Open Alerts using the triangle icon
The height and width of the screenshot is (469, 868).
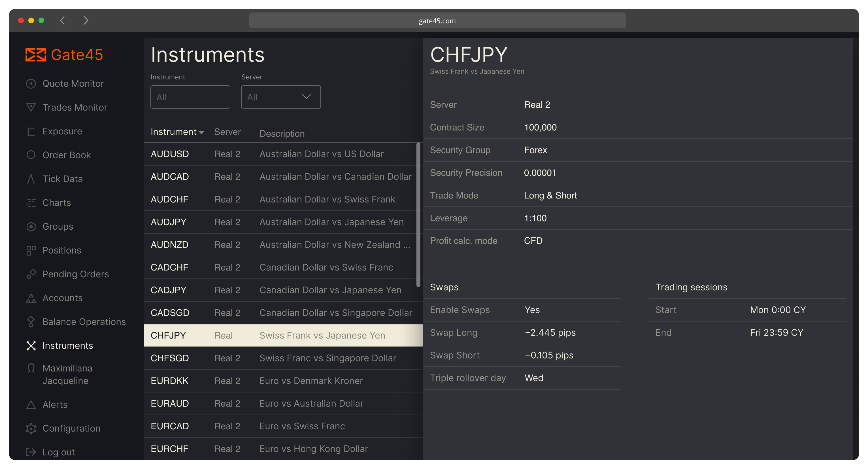(31, 405)
